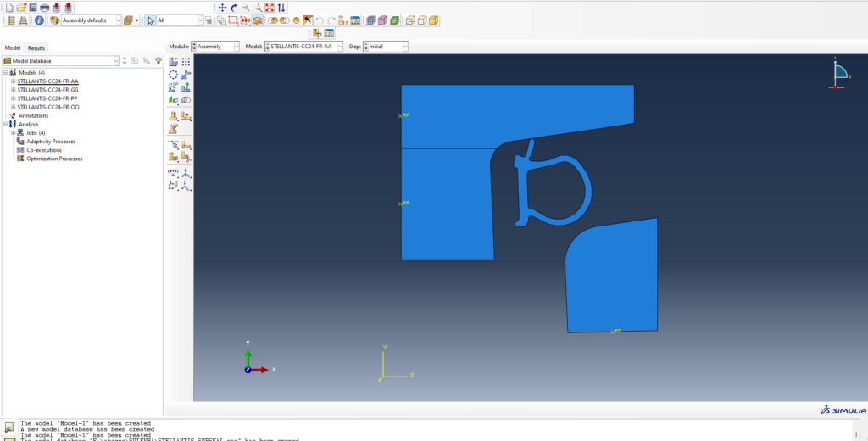This screenshot has width=868, height=441.
Task: Collapse the Analysis node
Action: pyautogui.click(x=6, y=124)
